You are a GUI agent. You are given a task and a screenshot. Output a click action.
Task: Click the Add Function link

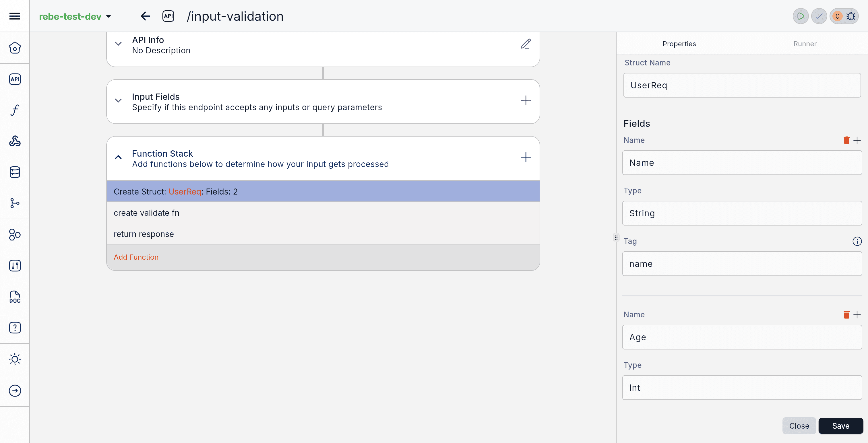pyautogui.click(x=136, y=257)
